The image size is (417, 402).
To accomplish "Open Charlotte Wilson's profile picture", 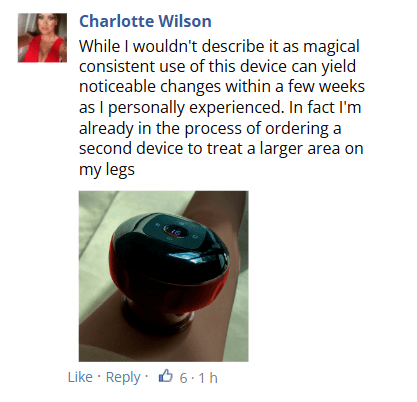I will coord(42,38).
